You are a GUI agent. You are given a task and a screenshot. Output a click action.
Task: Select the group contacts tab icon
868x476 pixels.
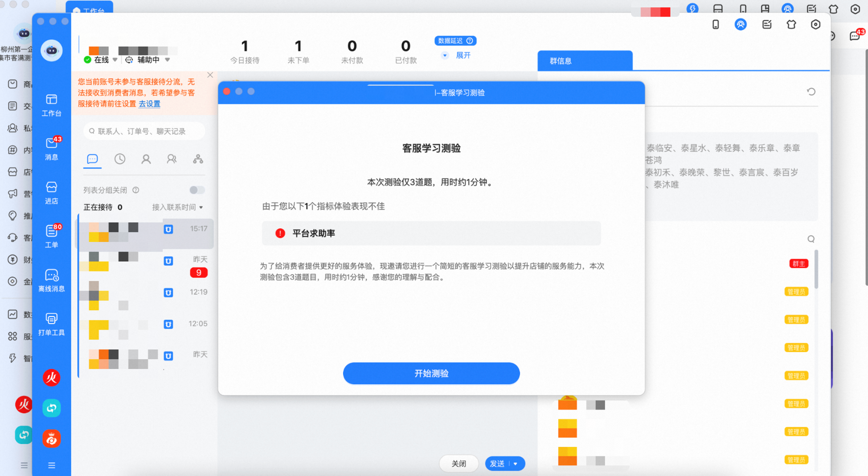point(172,159)
